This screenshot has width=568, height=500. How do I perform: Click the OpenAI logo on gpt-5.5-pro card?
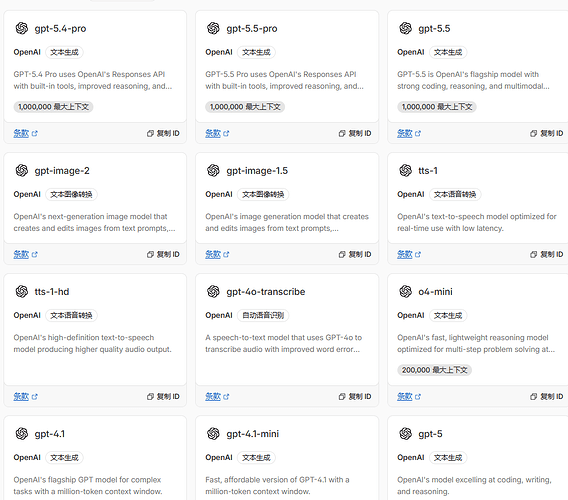tap(213, 28)
